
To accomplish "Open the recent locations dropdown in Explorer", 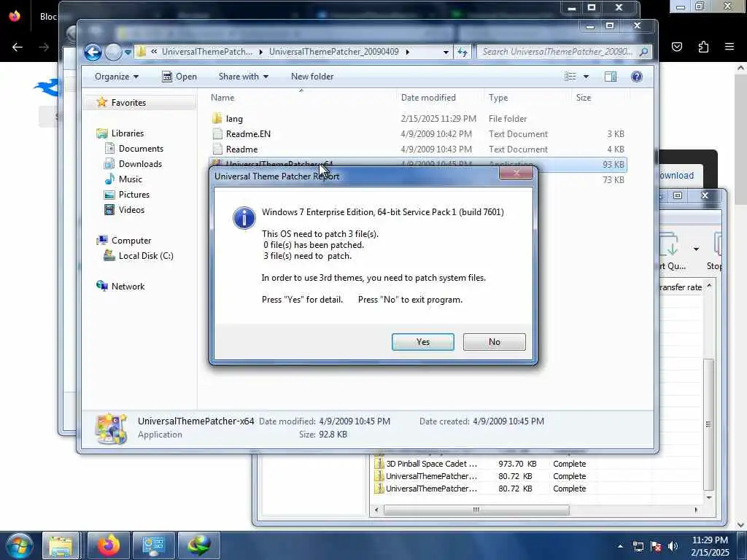I will (x=128, y=52).
